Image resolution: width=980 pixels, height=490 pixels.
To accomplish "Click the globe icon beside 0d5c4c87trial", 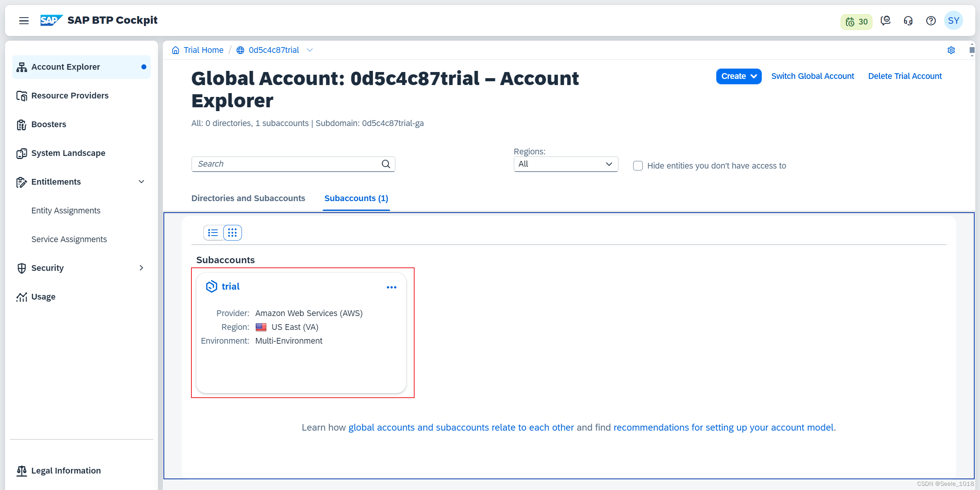I will (x=240, y=50).
